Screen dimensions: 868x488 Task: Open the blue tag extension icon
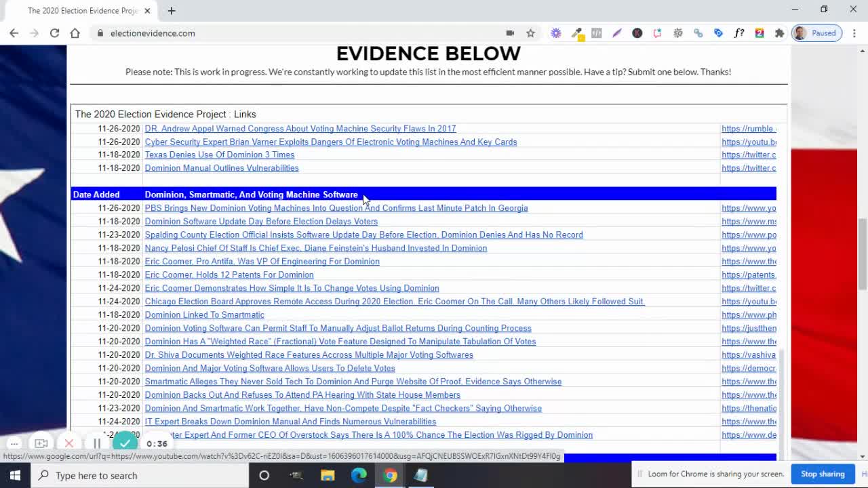pyautogui.click(x=719, y=33)
